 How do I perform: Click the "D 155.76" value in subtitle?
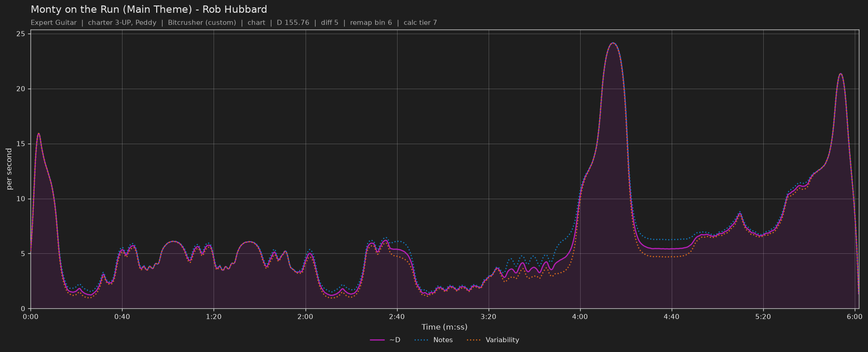293,23
